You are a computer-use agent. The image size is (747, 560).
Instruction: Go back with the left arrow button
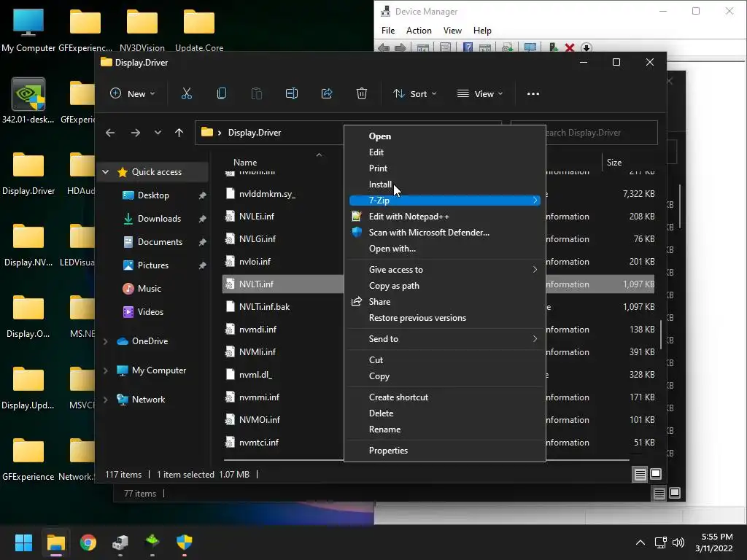tap(110, 133)
